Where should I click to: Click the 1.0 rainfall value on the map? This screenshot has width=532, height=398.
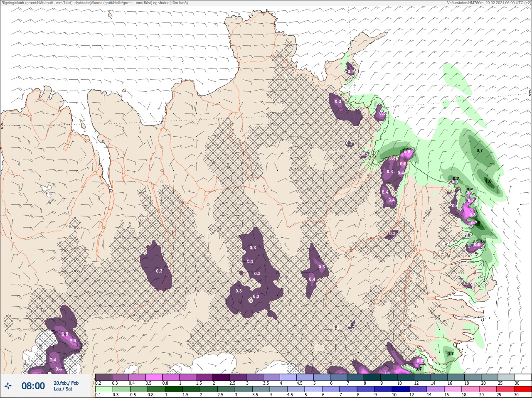pos(488,181)
